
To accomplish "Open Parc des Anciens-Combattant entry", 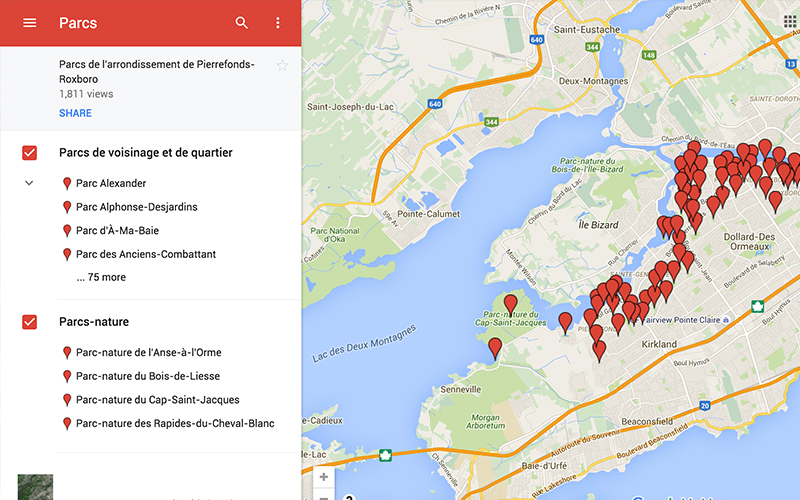I will (146, 254).
